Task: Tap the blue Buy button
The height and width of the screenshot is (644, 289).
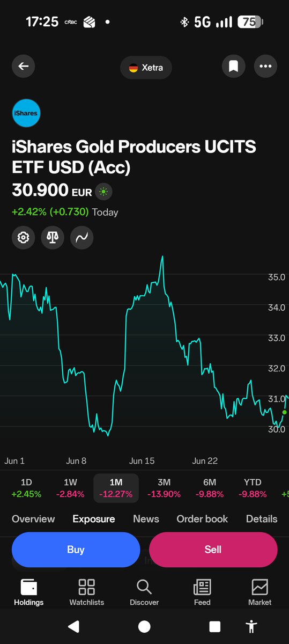Action: click(76, 550)
